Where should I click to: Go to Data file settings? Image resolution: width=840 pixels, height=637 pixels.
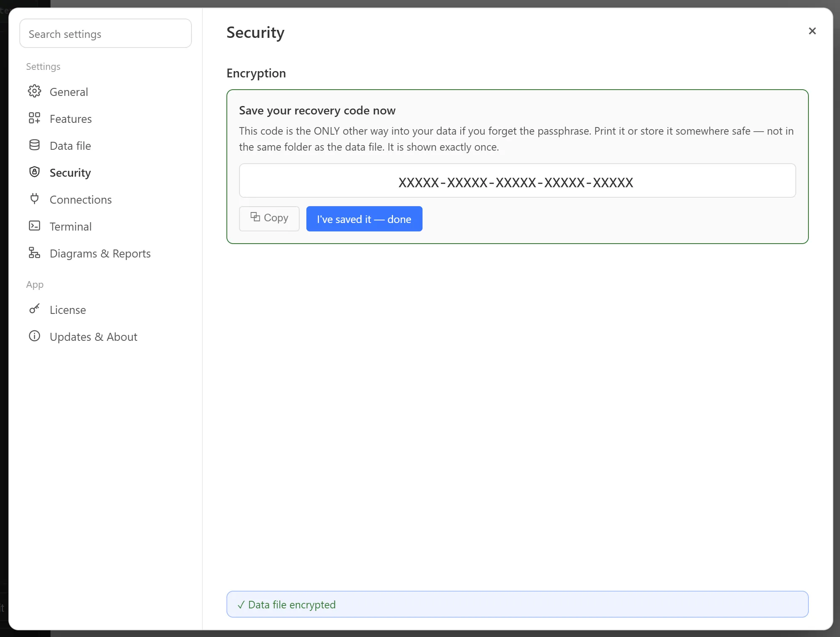105,146
